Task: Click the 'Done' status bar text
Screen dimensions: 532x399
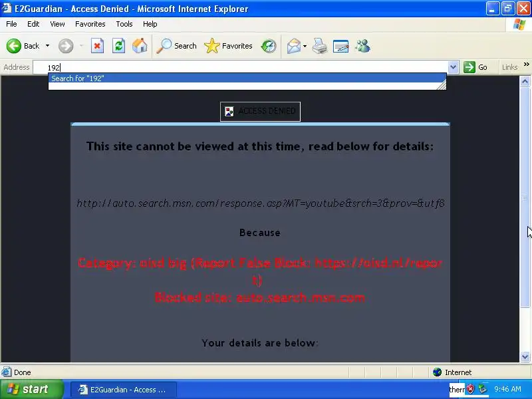Action: coord(23,372)
